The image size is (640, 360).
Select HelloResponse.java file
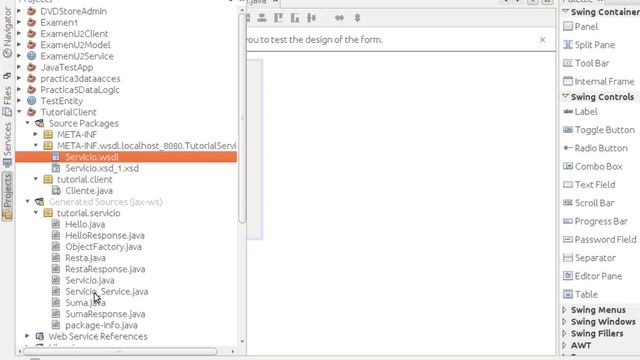pyautogui.click(x=105, y=236)
